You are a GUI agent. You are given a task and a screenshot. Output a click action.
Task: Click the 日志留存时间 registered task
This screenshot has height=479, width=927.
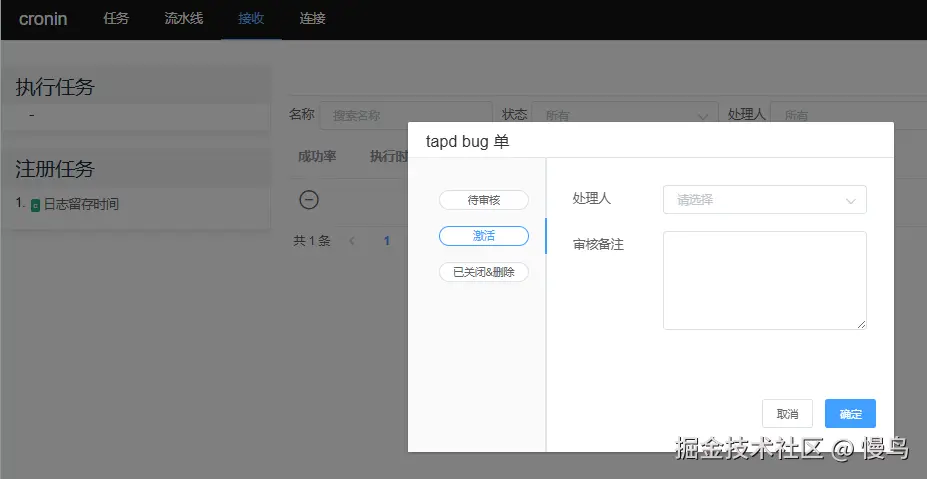click(x=81, y=205)
